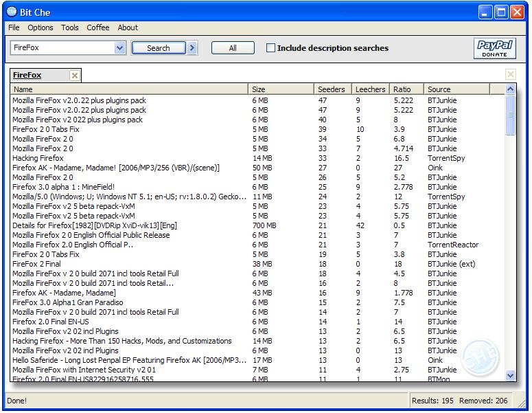This screenshot has height=413, width=532.
Task: Open the Options menu
Action: [41, 27]
